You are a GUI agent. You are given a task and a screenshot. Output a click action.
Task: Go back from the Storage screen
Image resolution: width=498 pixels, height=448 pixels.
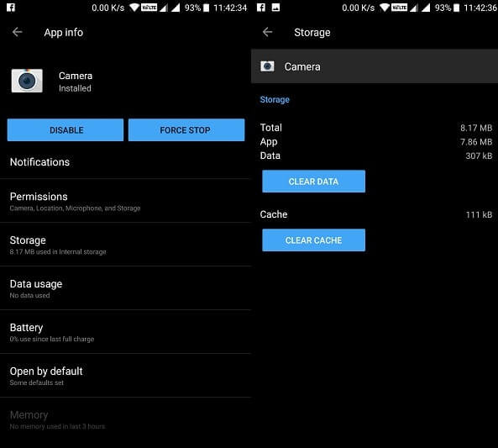coord(267,32)
